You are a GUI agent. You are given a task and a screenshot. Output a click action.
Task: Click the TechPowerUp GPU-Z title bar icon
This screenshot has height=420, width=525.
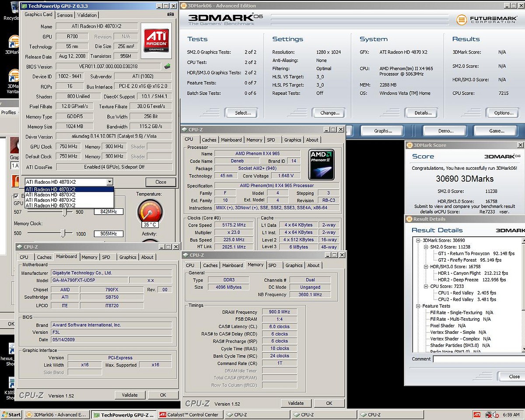click(x=24, y=6)
